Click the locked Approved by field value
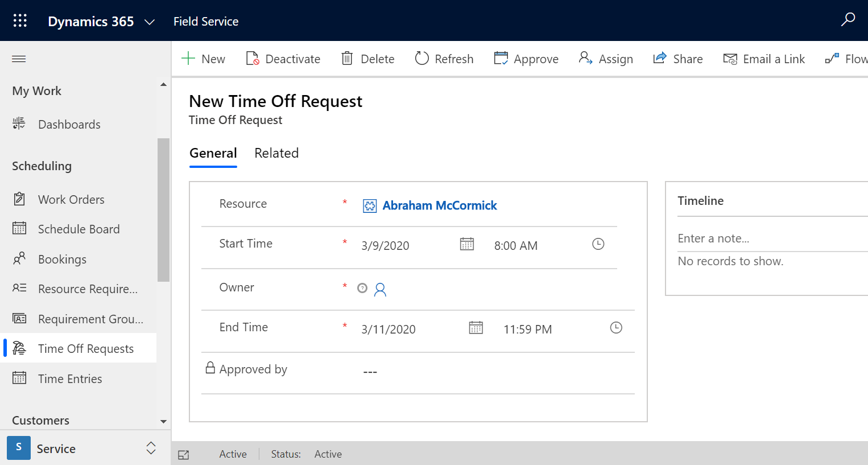The width and height of the screenshot is (868, 465). (370, 372)
